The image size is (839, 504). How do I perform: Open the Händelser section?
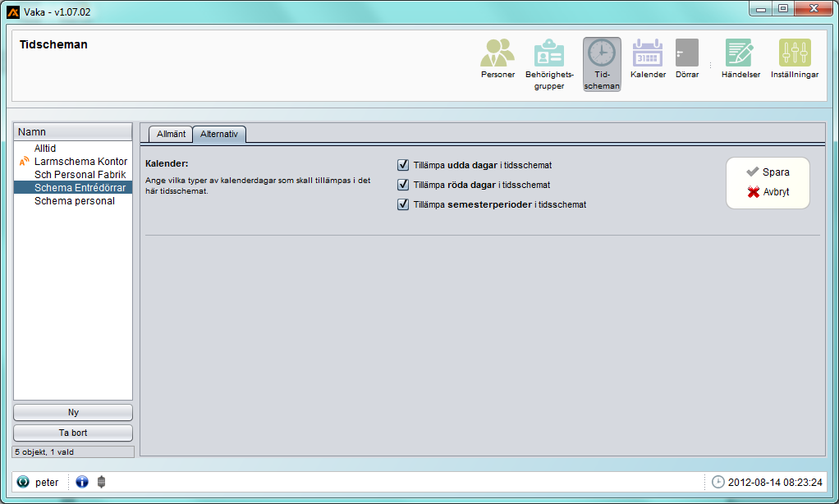click(740, 59)
